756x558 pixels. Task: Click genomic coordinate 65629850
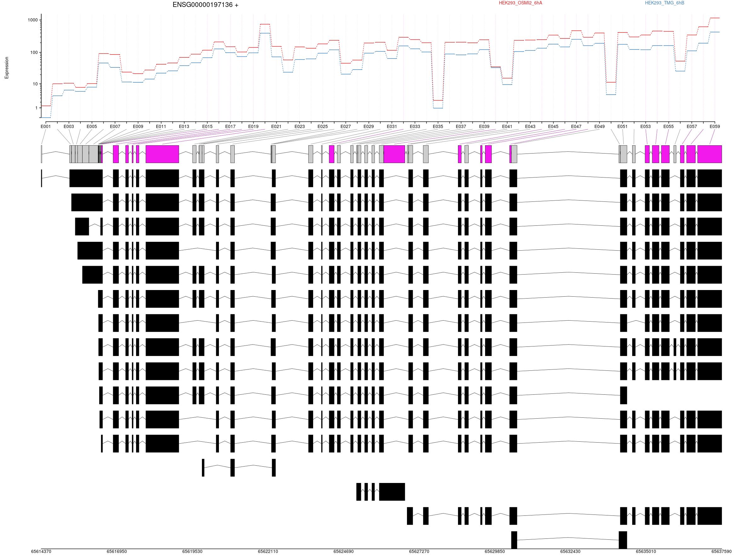click(495, 552)
